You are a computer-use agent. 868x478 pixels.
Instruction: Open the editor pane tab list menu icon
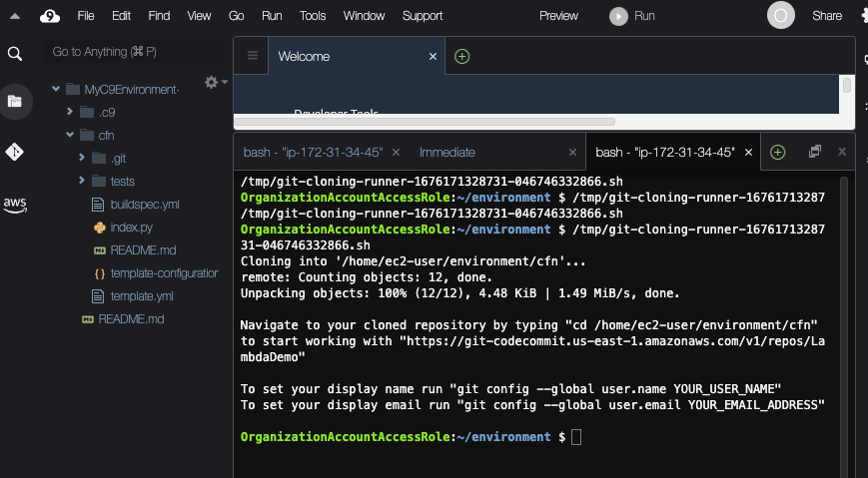click(253, 55)
